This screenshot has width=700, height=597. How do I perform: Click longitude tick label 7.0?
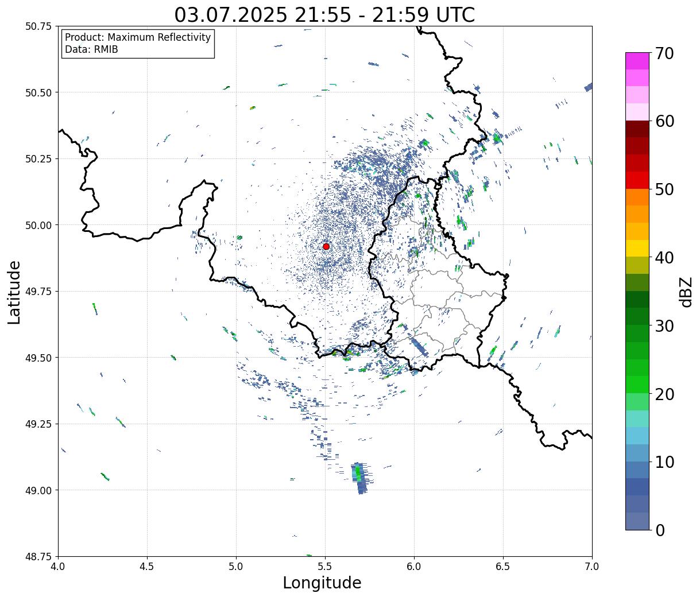point(592,567)
